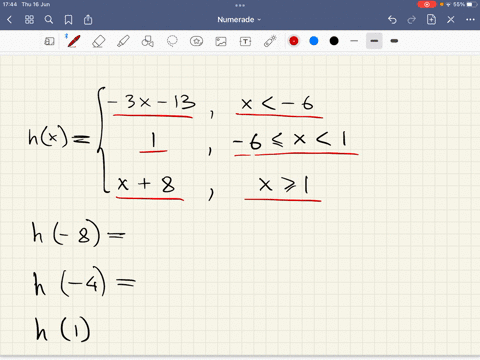Open the Numerade document title dropdown
The width and height of the screenshot is (480, 360).
point(239,20)
